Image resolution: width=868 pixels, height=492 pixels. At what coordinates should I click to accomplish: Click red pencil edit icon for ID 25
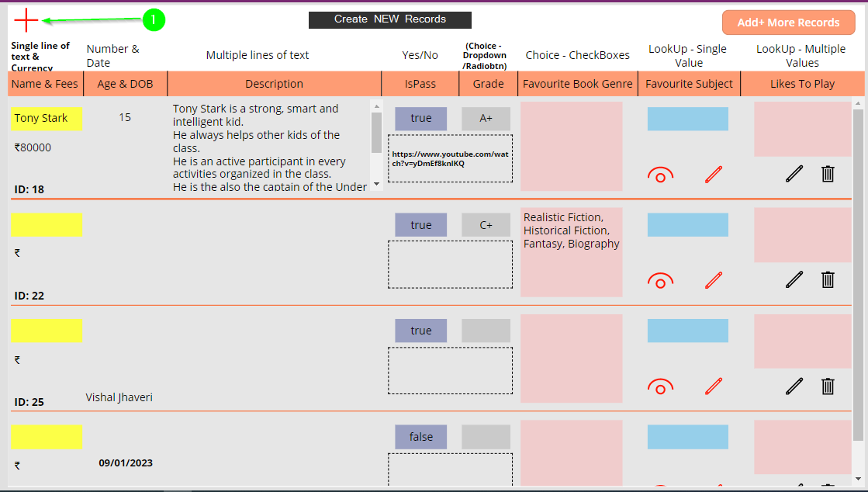(x=714, y=386)
